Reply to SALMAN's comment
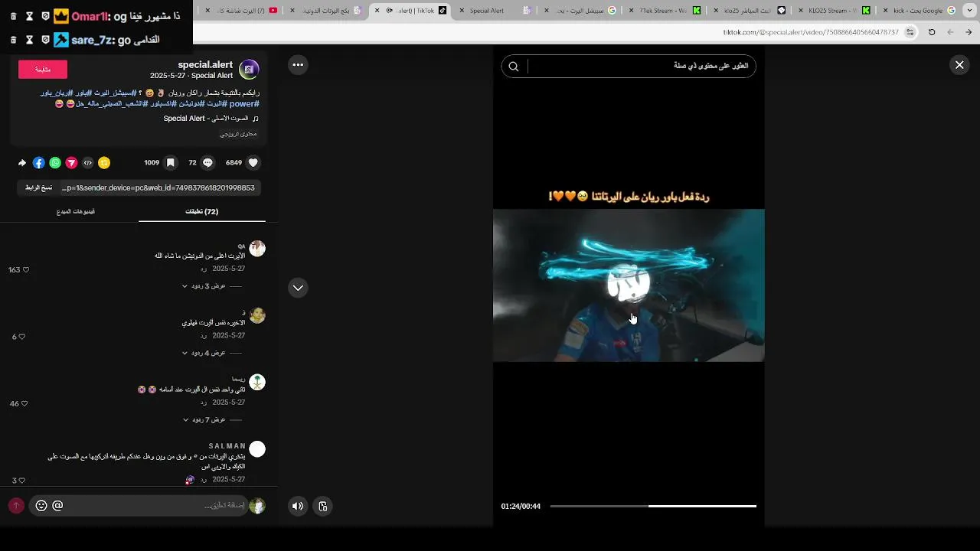 tap(204, 480)
